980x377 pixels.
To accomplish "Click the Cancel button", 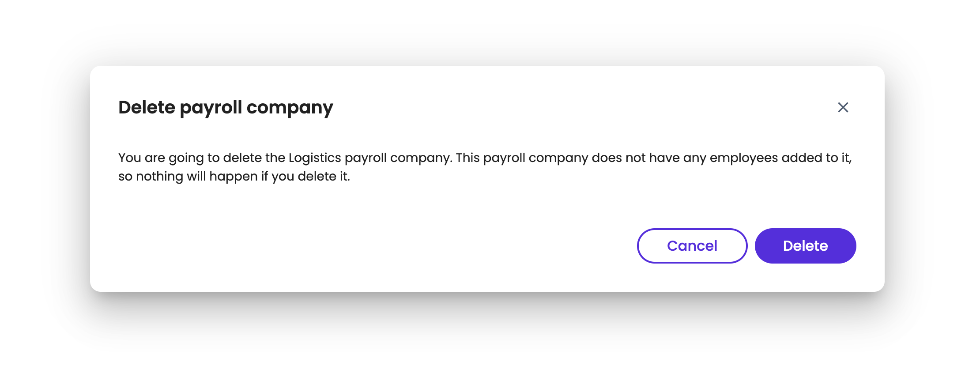I will coord(692,246).
